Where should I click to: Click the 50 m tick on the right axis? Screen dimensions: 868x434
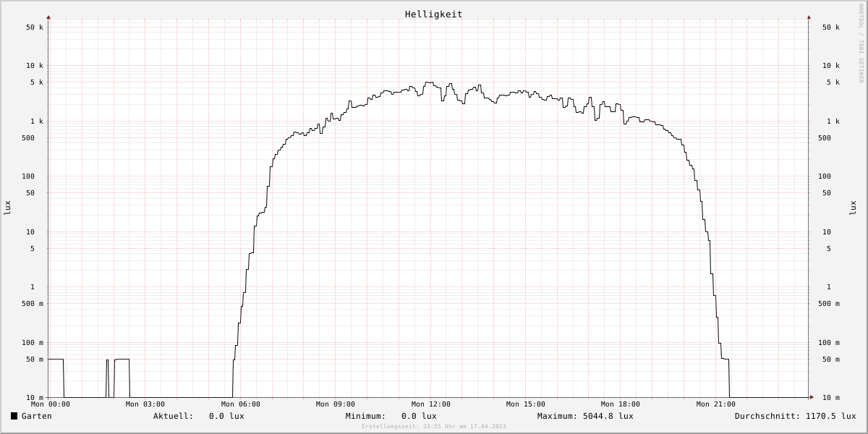point(831,359)
